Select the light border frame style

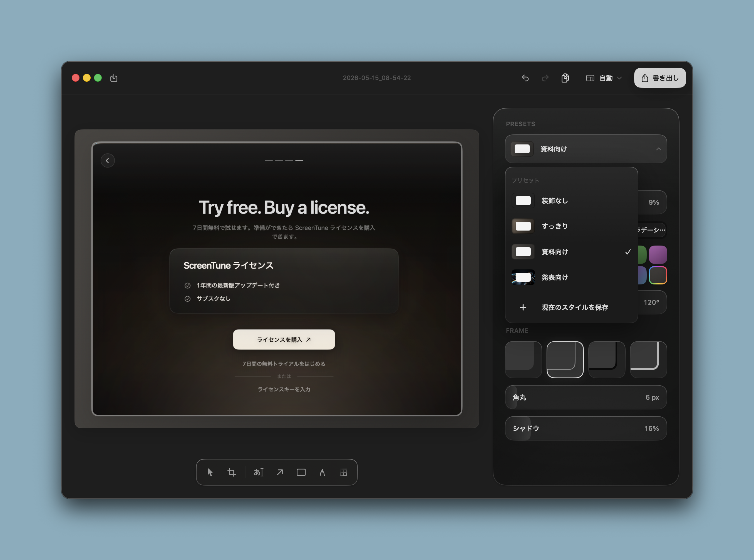649,360
